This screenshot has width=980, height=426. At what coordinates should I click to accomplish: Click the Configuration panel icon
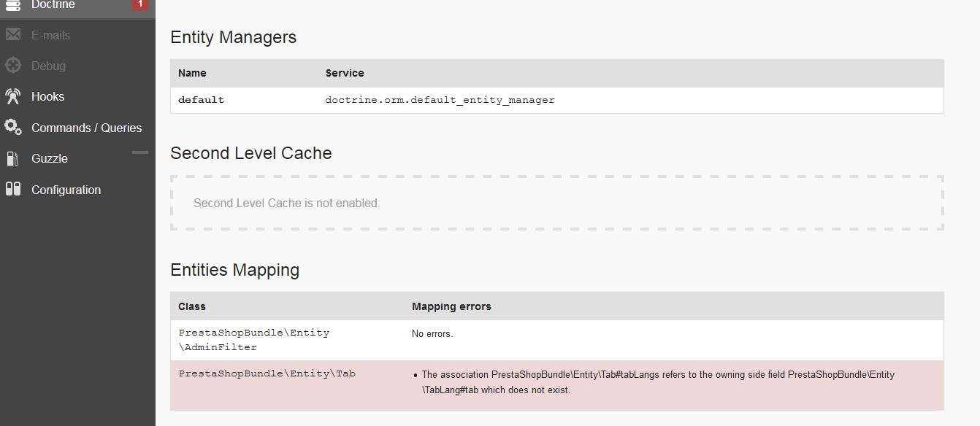[x=12, y=189]
